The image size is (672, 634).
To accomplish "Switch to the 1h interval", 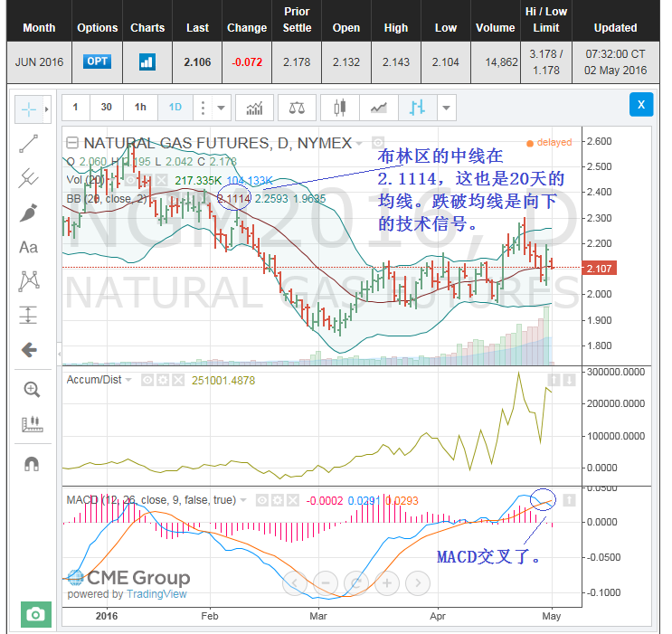I will coord(140,108).
